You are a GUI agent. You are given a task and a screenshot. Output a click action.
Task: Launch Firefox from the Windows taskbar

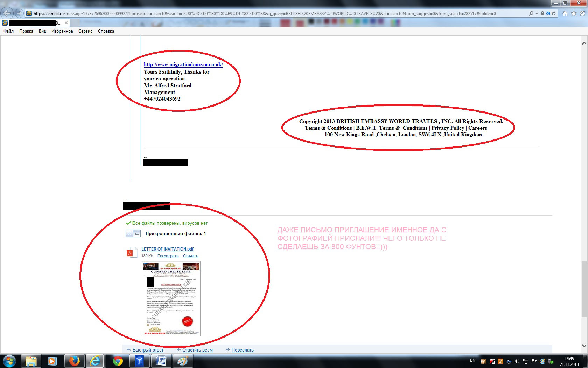(74, 361)
